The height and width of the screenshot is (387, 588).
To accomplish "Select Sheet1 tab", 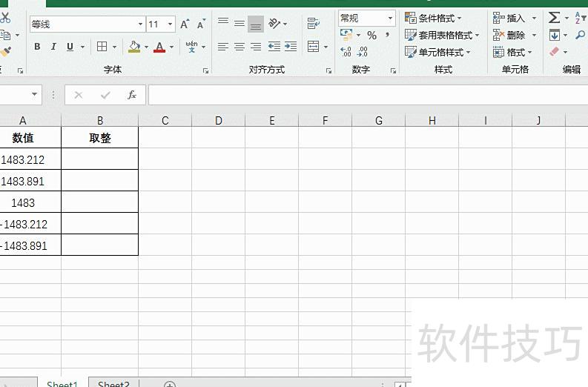I will (62, 383).
